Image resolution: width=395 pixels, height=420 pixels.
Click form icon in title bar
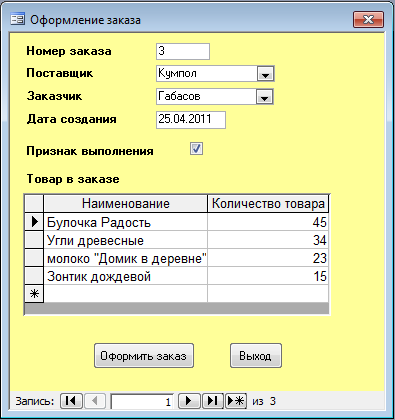coord(17,19)
